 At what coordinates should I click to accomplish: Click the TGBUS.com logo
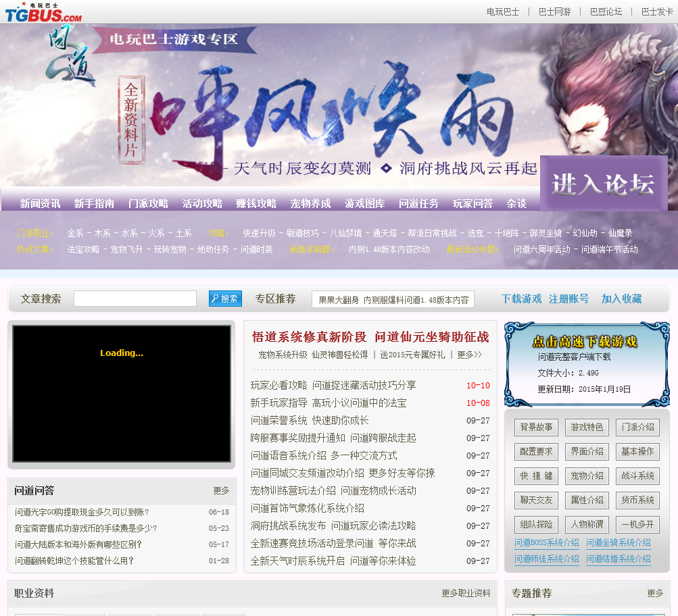tap(43, 13)
